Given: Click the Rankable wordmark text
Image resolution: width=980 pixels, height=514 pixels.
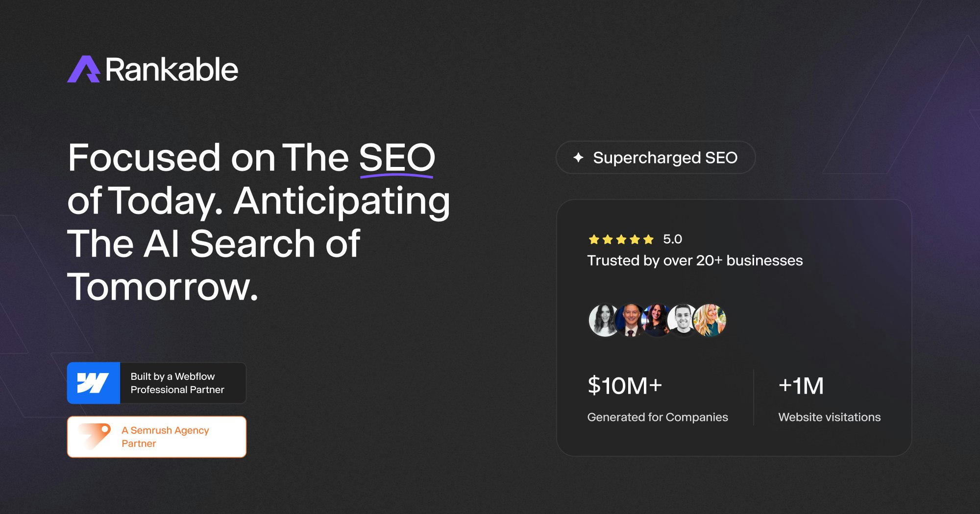Looking at the screenshot, I should pyautogui.click(x=171, y=70).
